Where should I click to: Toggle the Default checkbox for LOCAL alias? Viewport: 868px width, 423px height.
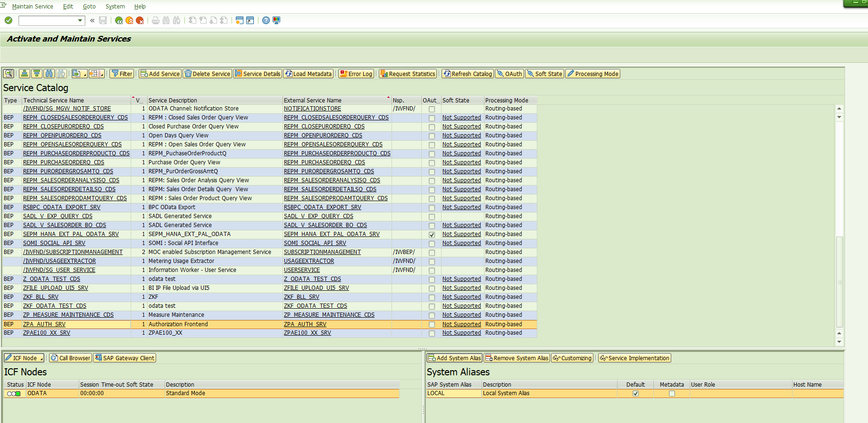tap(635, 393)
